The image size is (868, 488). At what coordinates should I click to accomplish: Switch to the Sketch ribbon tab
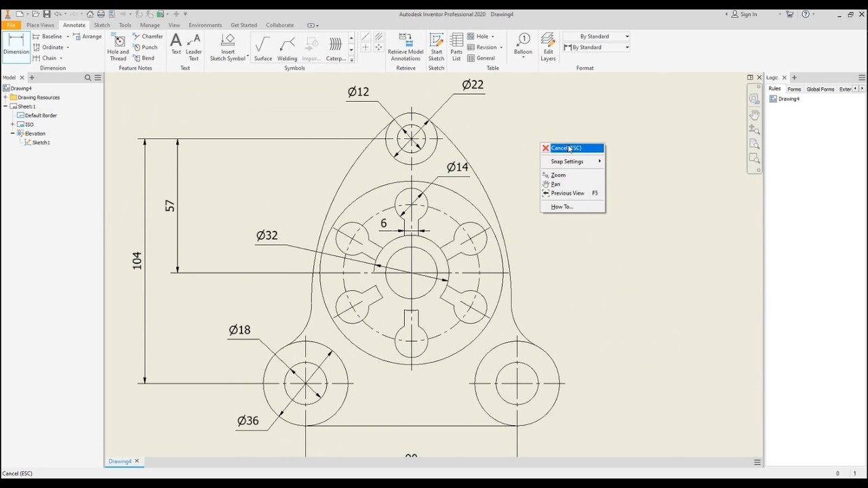pyautogui.click(x=102, y=25)
